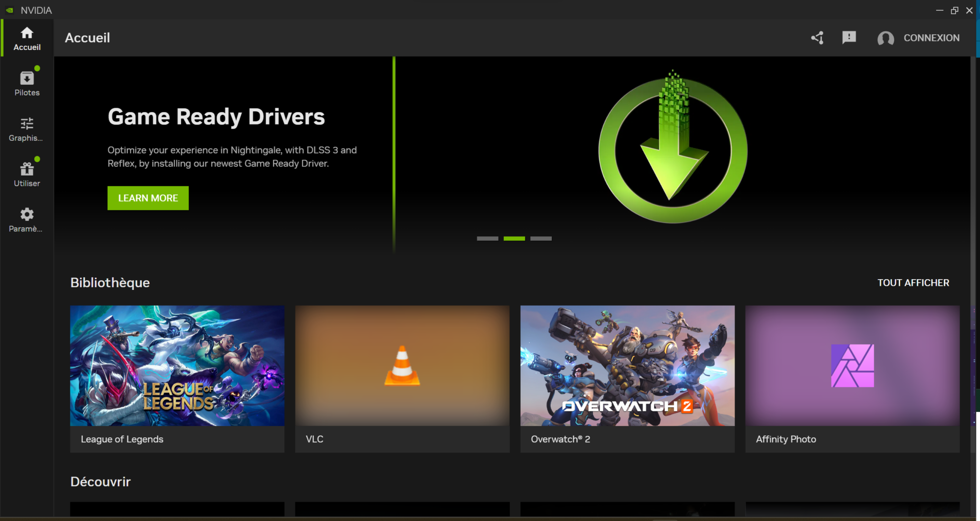This screenshot has height=521, width=980.
Task: Click the green download arrow banner image
Action: coord(673,147)
